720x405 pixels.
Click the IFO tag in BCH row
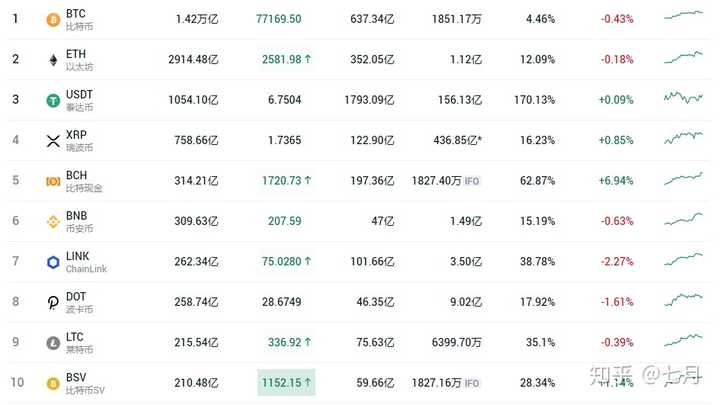[472, 181]
